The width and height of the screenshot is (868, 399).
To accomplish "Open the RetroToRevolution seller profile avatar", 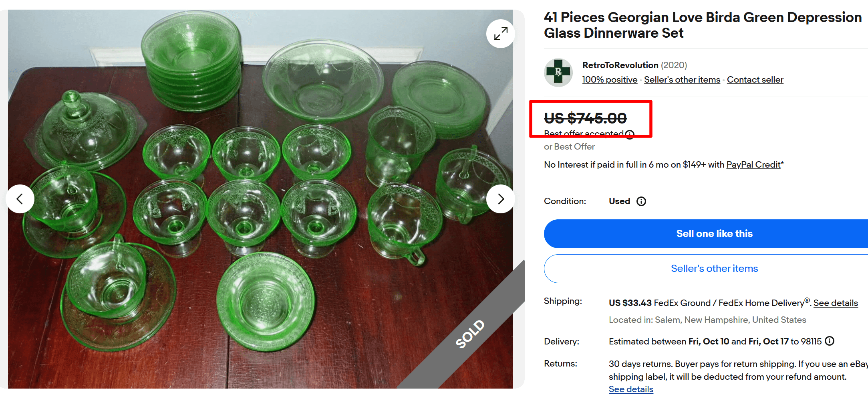I will tap(558, 74).
